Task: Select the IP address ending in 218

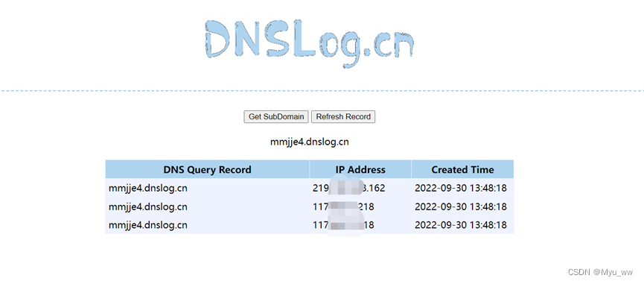Action: 343,206
